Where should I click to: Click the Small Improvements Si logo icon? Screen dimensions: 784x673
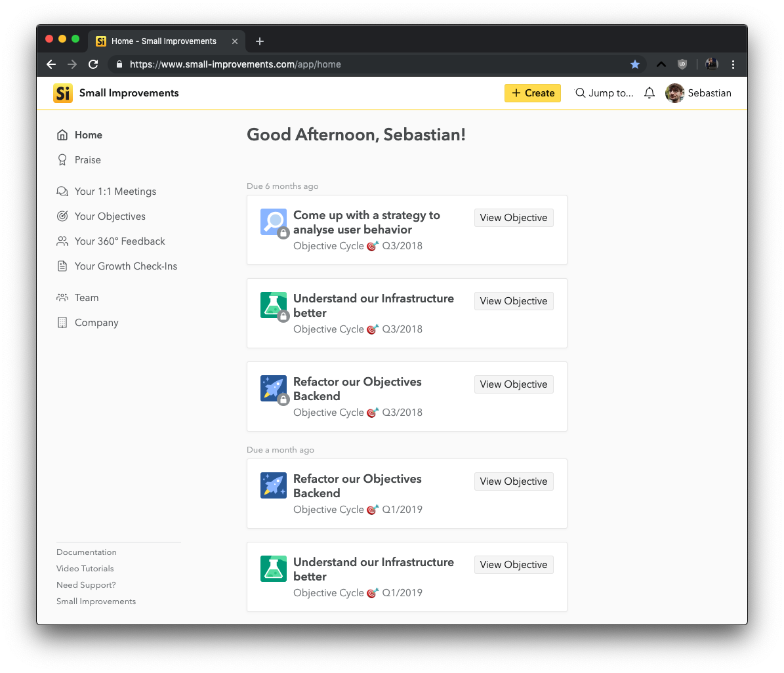pos(63,93)
